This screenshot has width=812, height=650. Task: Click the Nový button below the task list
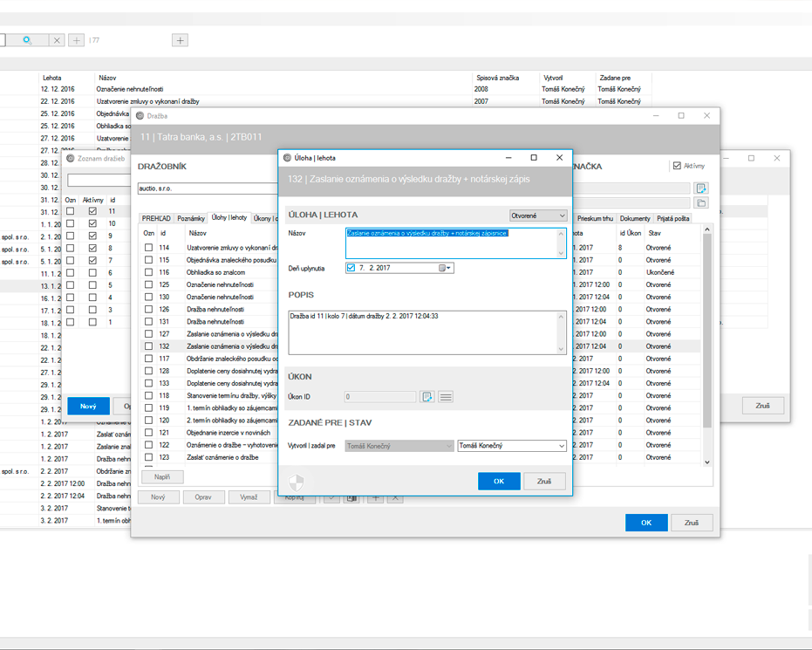pos(158,497)
